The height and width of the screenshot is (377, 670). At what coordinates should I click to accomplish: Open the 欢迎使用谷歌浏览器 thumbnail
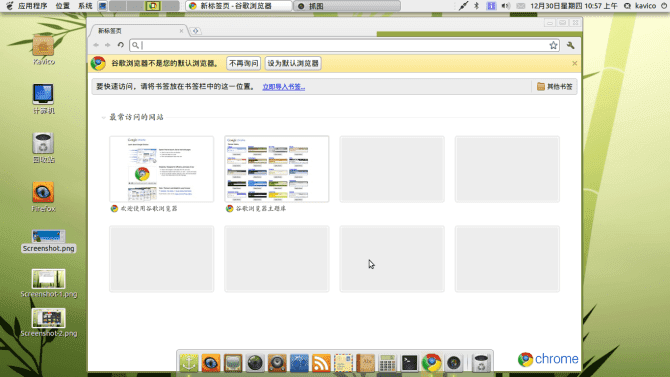pos(162,169)
